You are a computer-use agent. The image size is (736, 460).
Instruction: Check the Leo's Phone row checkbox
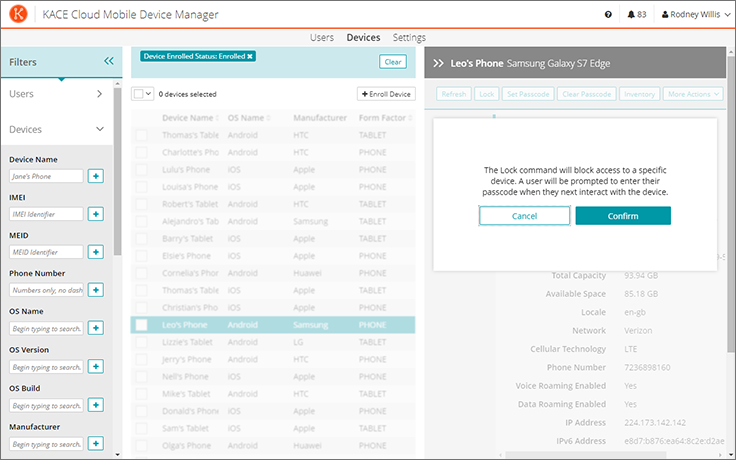point(141,325)
